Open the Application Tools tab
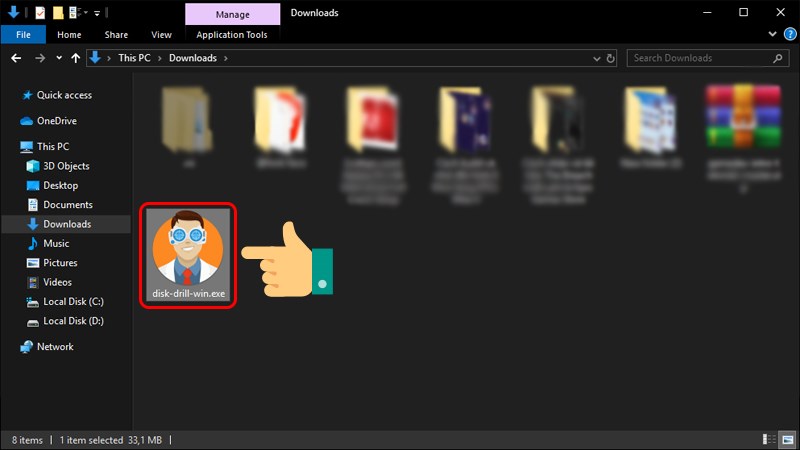The height and width of the screenshot is (450, 800). point(232,35)
